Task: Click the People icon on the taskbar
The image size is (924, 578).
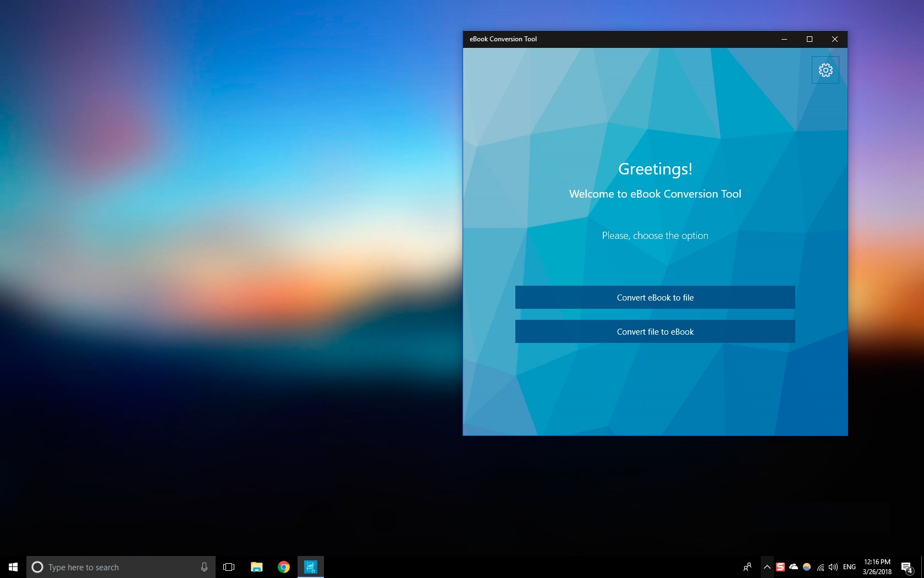Action: click(x=748, y=567)
